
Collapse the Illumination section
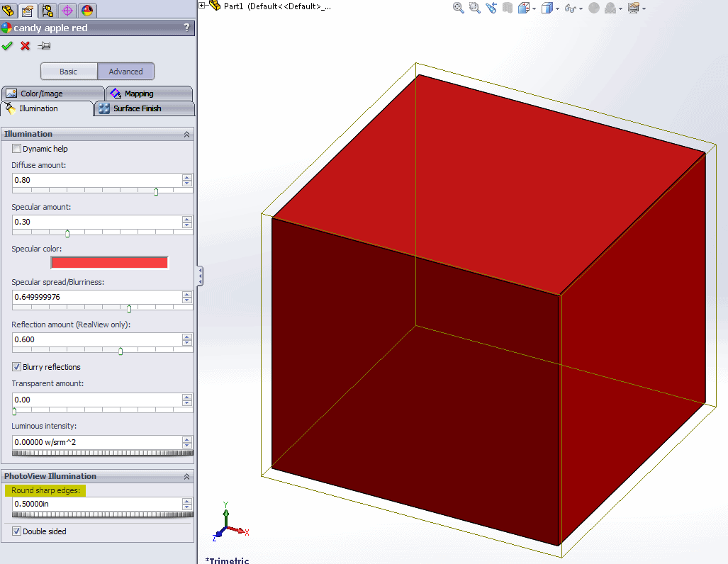(x=186, y=134)
